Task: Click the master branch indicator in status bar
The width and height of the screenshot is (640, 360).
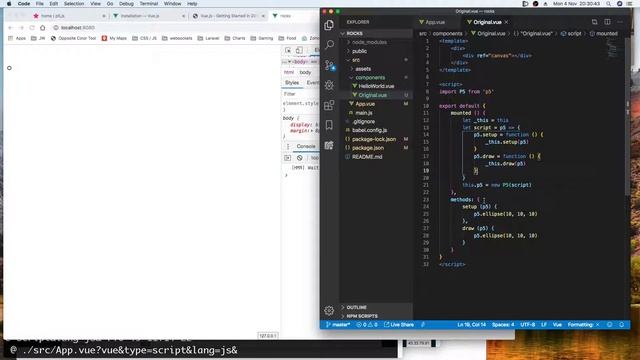Action: (x=338, y=325)
